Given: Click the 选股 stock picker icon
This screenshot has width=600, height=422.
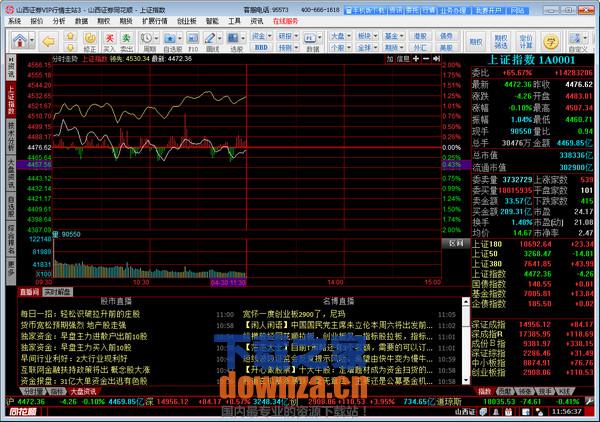Looking at the screenshot, I should [233, 38].
